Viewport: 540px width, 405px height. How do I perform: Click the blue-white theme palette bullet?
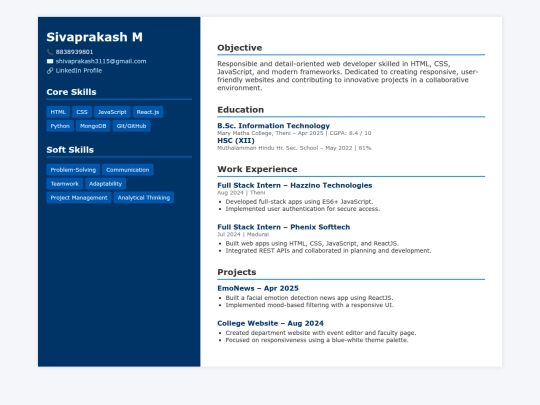317,340
